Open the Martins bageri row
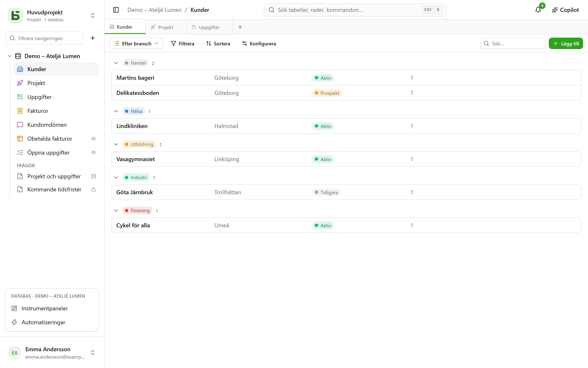 click(346, 78)
